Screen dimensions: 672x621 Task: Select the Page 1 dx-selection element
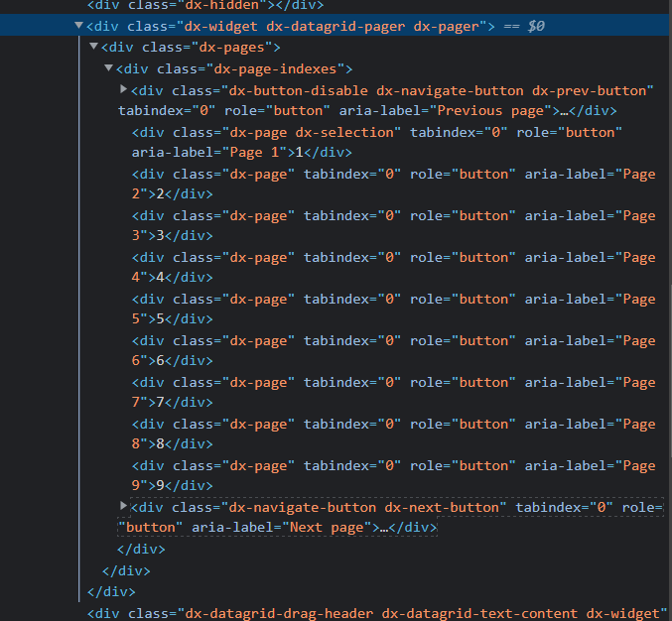click(377, 142)
